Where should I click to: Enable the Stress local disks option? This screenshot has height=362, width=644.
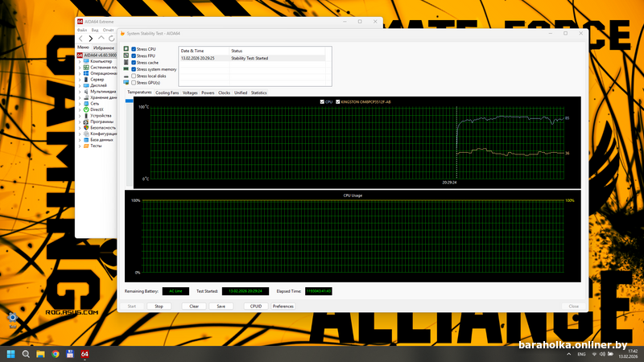coord(134,76)
